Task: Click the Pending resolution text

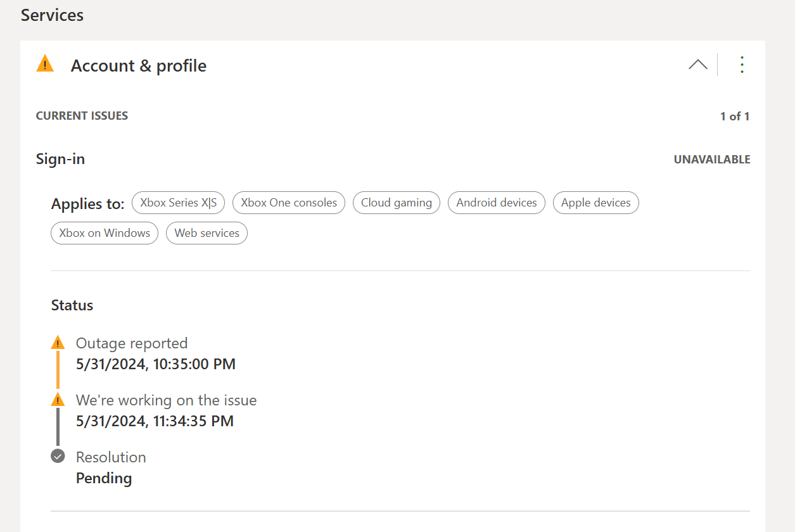Action: (x=104, y=478)
